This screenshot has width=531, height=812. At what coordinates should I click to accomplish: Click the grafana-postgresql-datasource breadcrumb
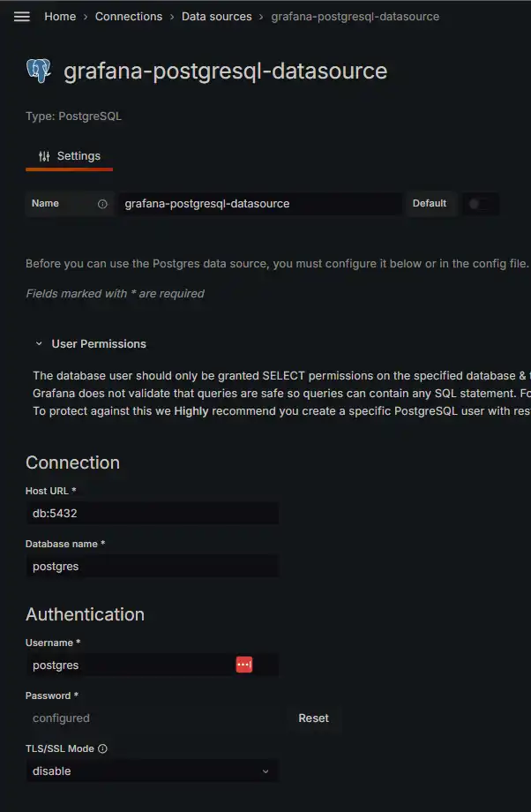[x=355, y=17]
